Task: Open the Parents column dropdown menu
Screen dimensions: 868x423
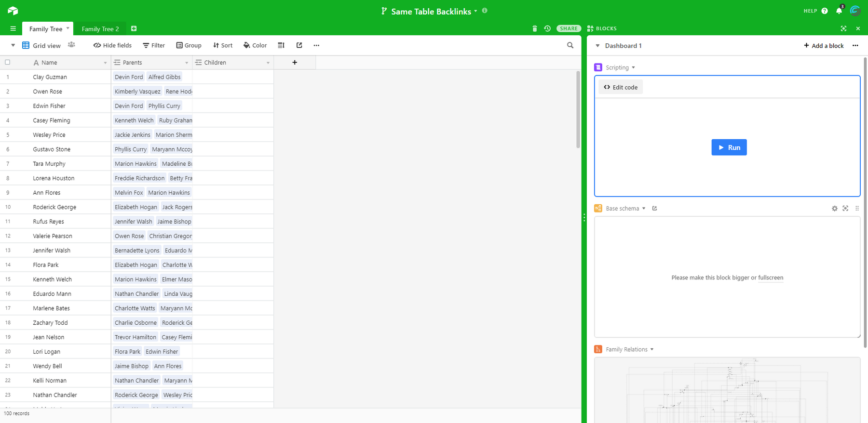Action: (x=187, y=63)
